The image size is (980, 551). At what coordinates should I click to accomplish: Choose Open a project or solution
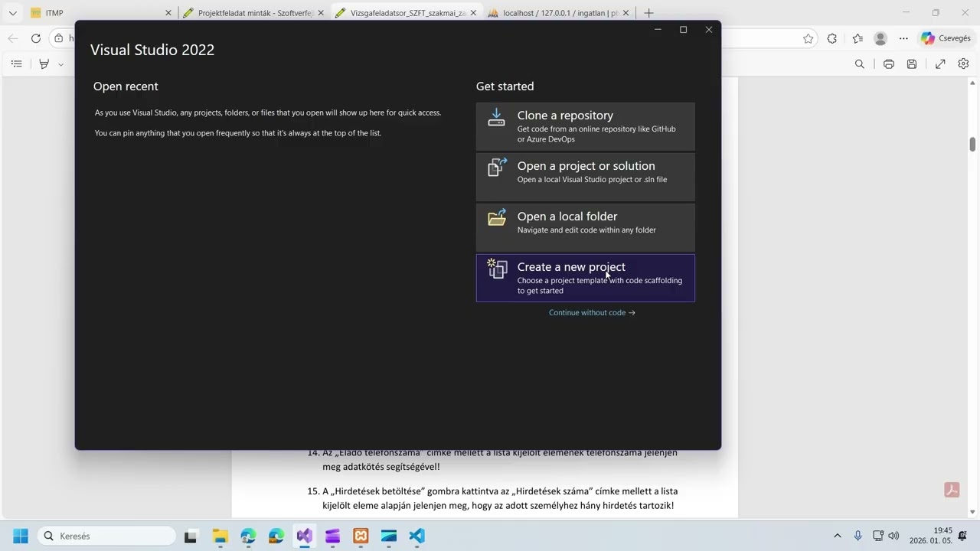click(585, 177)
